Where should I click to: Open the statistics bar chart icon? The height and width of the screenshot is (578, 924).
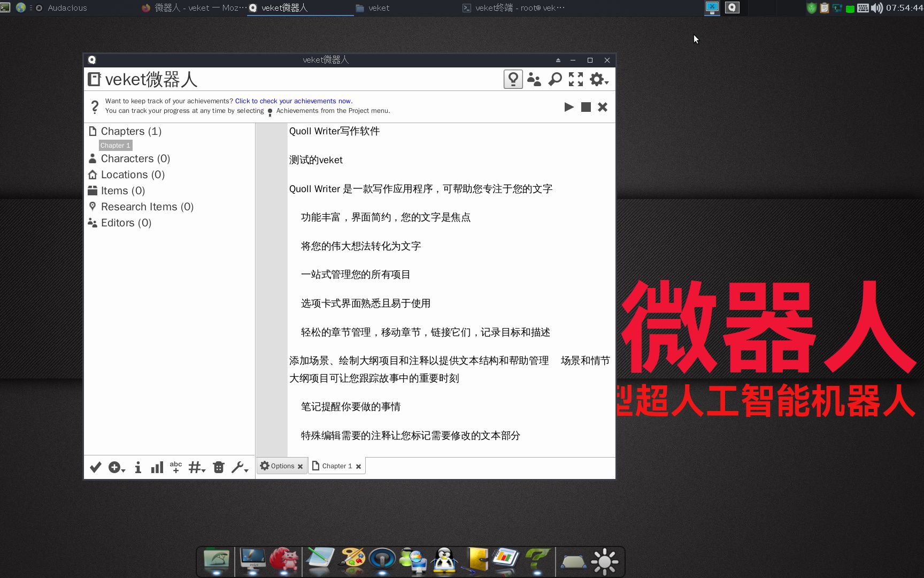157,467
